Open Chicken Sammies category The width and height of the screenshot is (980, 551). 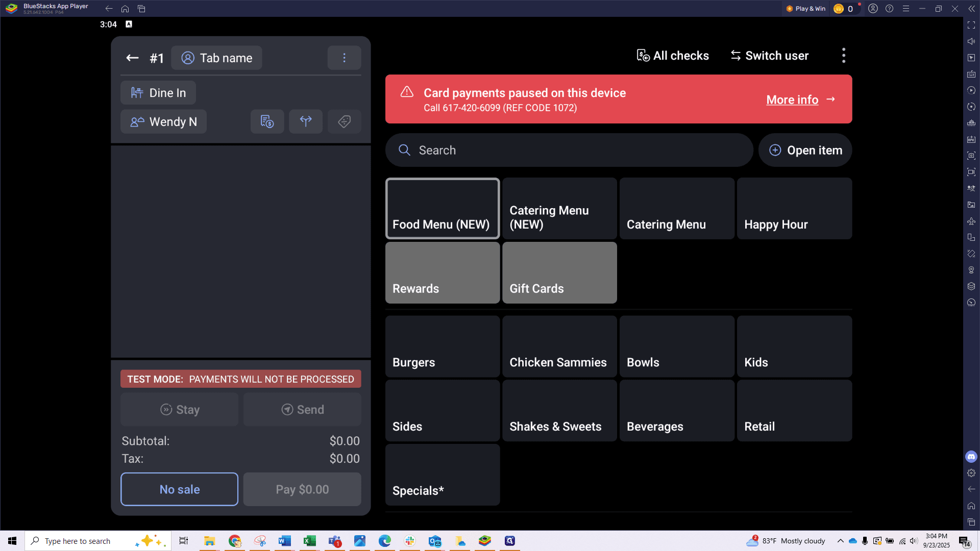coord(559,346)
